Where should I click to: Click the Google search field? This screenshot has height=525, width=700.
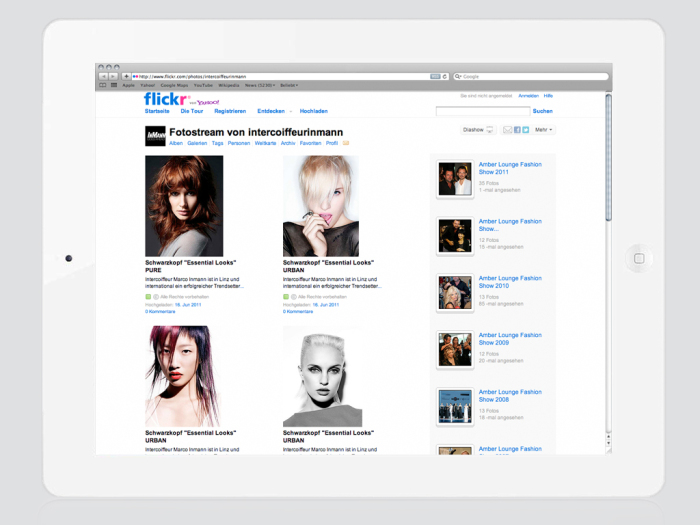531,76
